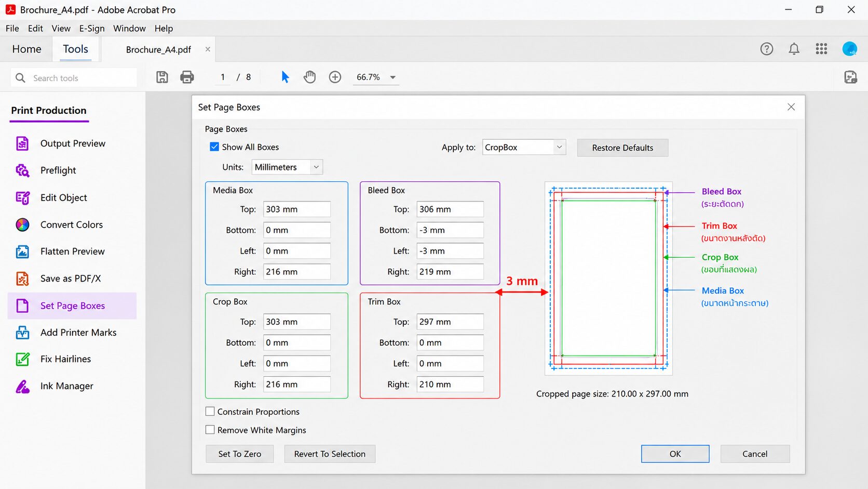Click the page boxes preview thumbnail

coord(608,279)
